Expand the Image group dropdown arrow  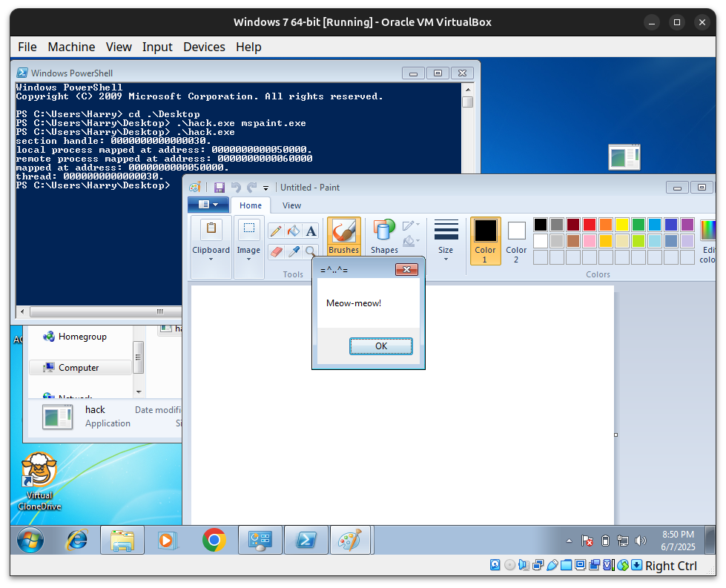248,260
